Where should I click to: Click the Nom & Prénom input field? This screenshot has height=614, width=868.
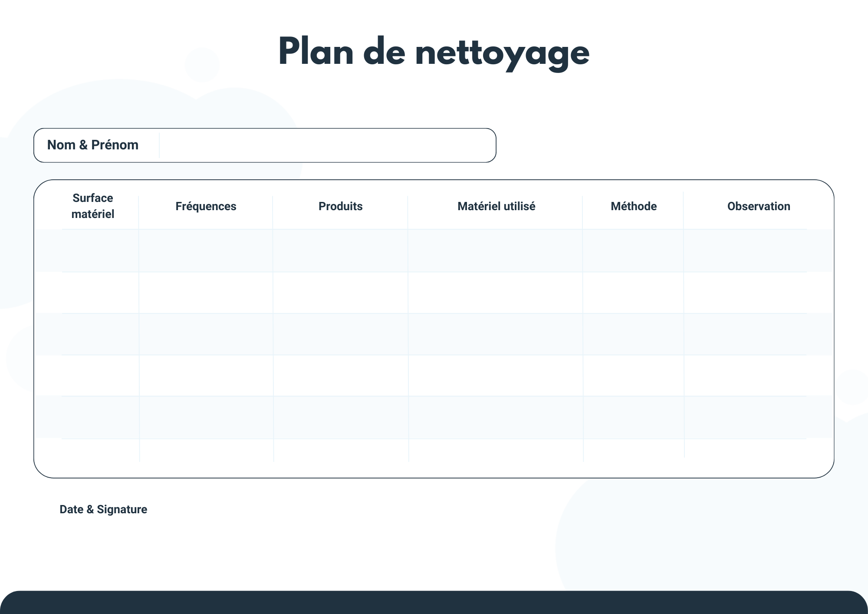pyautogui.click(x=327, y=145)
